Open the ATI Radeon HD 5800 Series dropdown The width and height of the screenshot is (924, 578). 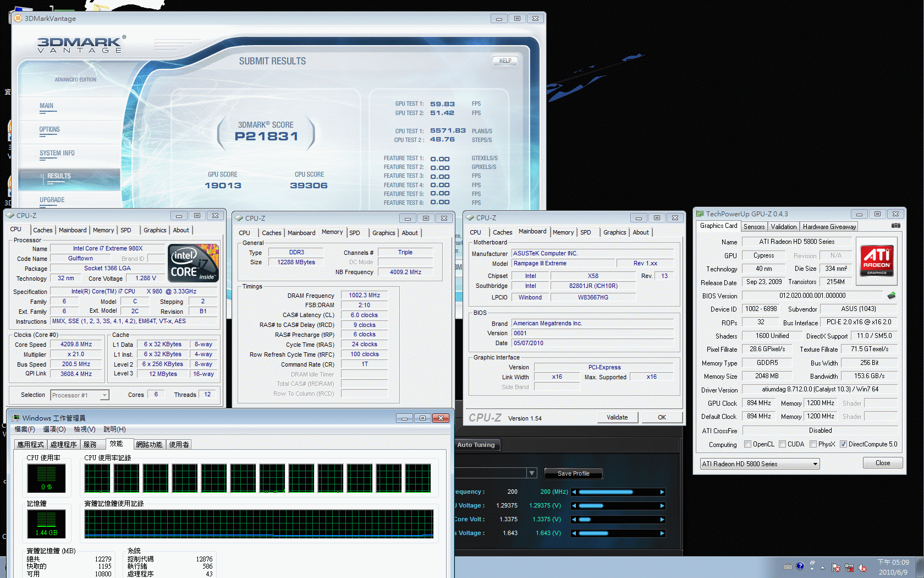[x=760, y=464]
